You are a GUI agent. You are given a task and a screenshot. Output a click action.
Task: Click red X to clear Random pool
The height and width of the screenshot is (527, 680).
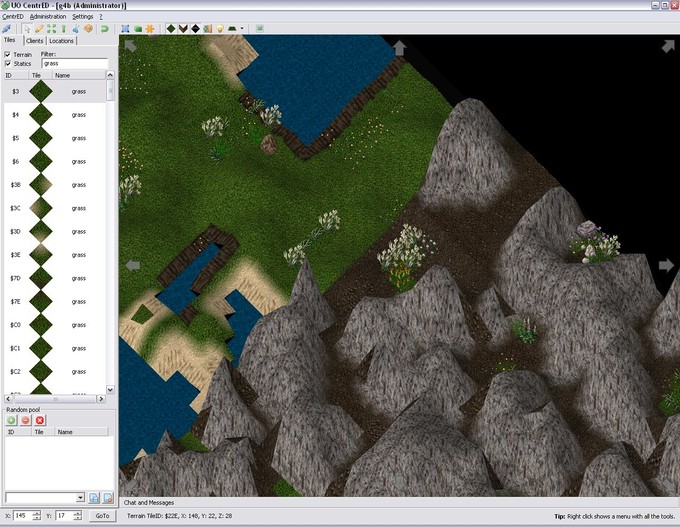tap(40, 421)
